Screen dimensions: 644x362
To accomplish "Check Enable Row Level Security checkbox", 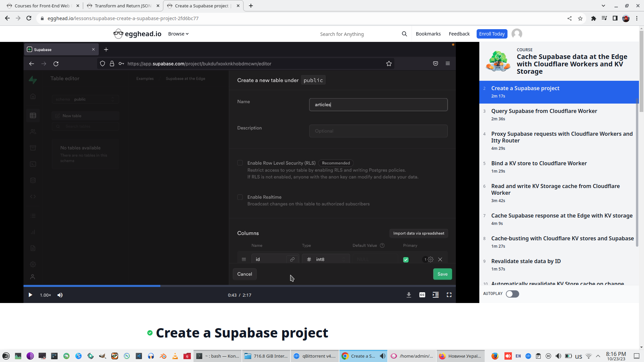I will pos(240,163).
